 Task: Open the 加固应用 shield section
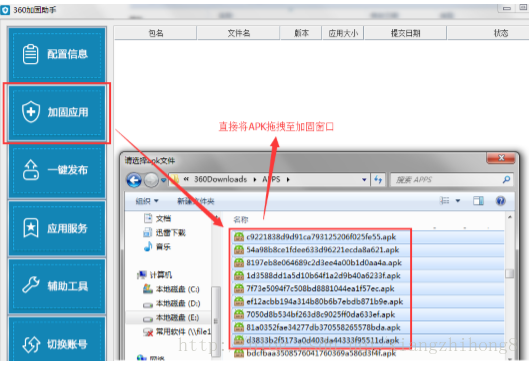[57, 113]
